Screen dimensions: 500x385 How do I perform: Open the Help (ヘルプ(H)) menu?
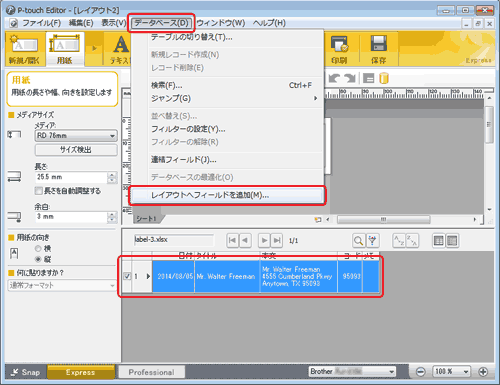pos(269,23)
